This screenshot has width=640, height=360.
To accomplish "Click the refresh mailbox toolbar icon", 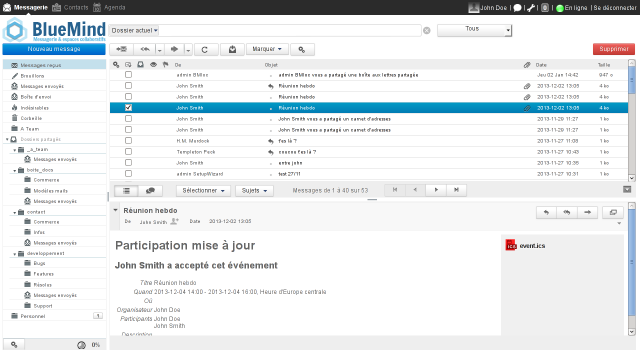I will (205, 49).
